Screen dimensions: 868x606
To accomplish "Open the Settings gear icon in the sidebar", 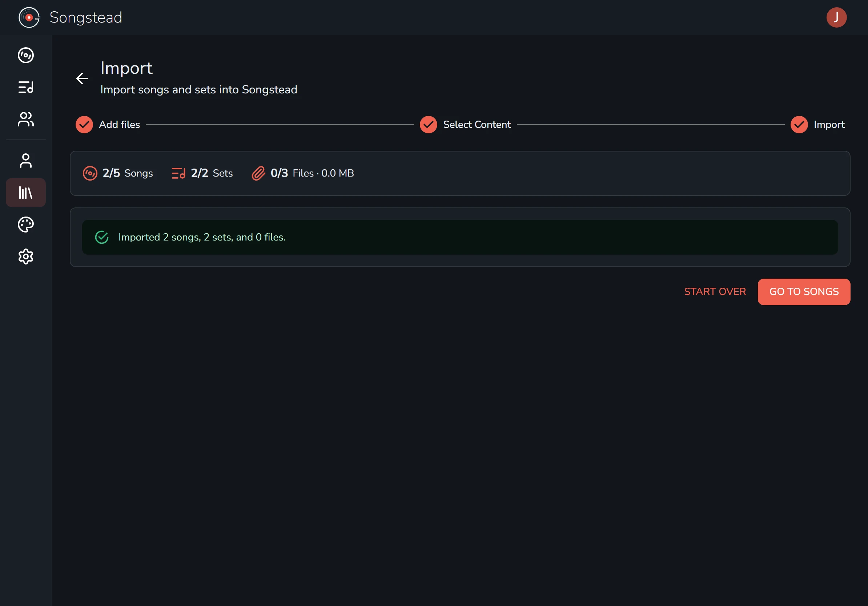I will point(26,257).
